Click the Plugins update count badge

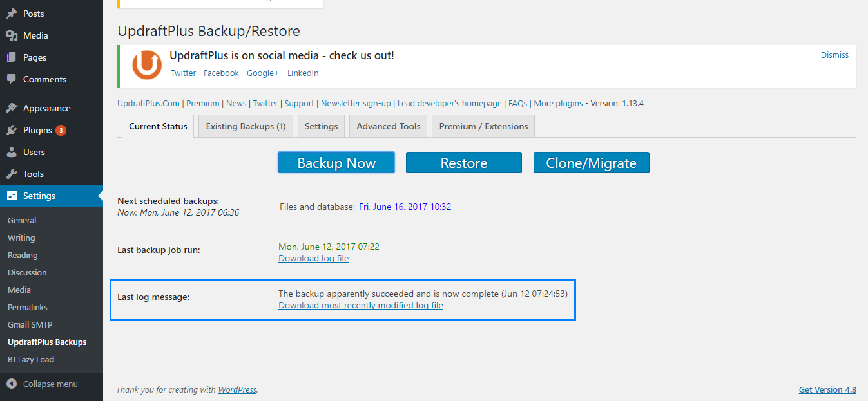61,130
